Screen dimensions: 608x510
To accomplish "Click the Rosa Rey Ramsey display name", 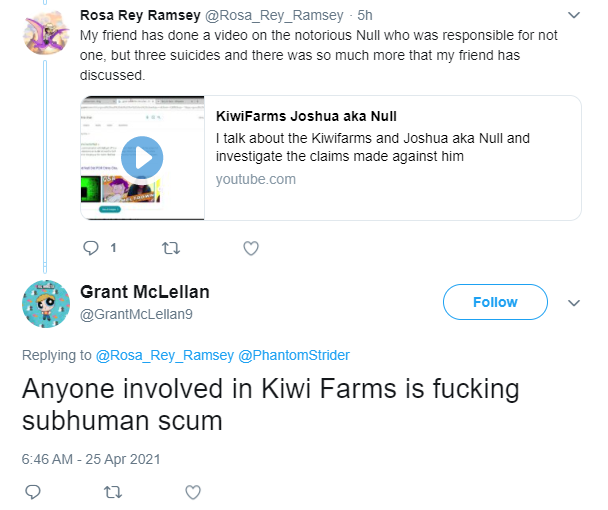I will point(140,15).
